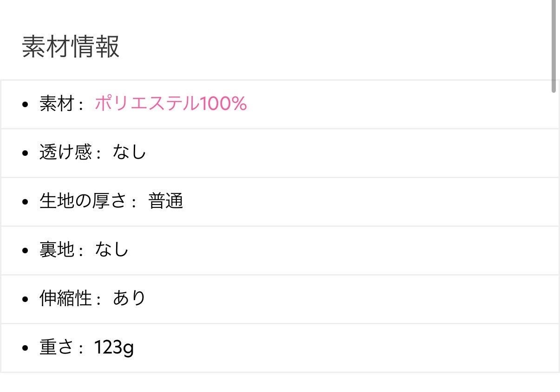Viewport: 560px width, 392px height.
Task: Click the なし value beside 裏地
Action: [111, 250]
